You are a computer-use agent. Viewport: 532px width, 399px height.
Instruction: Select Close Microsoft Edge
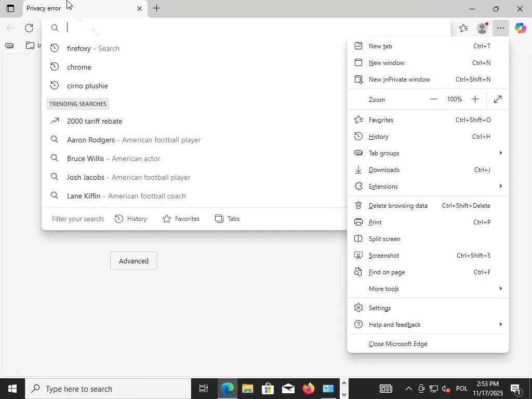click(x=428, y=344)
